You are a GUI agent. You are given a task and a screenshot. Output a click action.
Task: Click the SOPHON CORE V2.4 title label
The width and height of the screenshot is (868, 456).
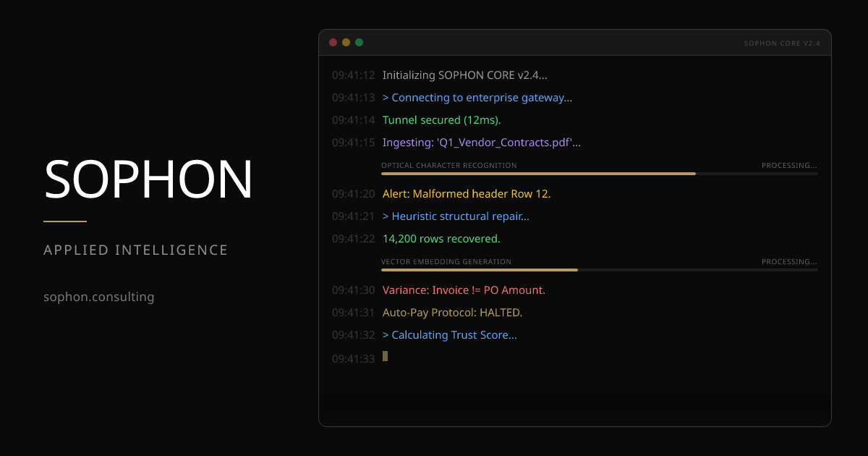tap(782, 43)
